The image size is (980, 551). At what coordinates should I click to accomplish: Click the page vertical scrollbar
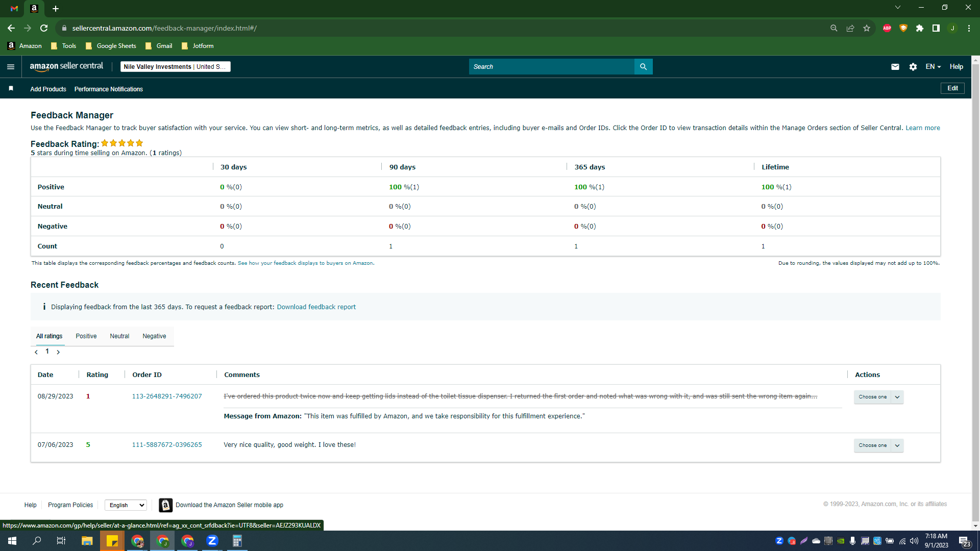coord(975,293)
